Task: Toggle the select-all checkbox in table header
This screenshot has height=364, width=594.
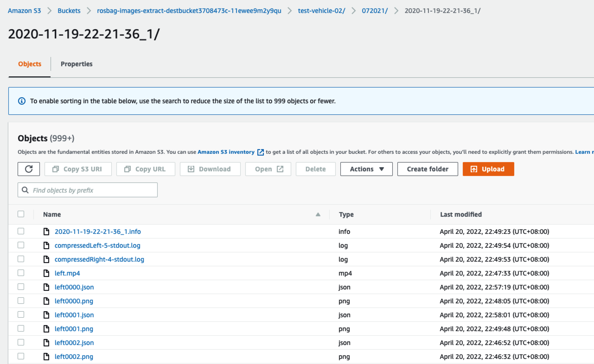Action: click(x=21, y=214)
